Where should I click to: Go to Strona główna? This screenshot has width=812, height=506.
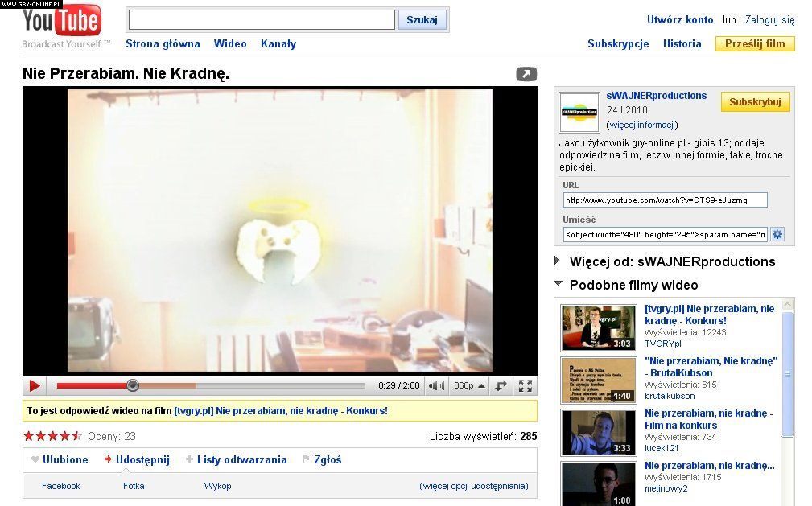pyautogui.click(x=163, y=44)
